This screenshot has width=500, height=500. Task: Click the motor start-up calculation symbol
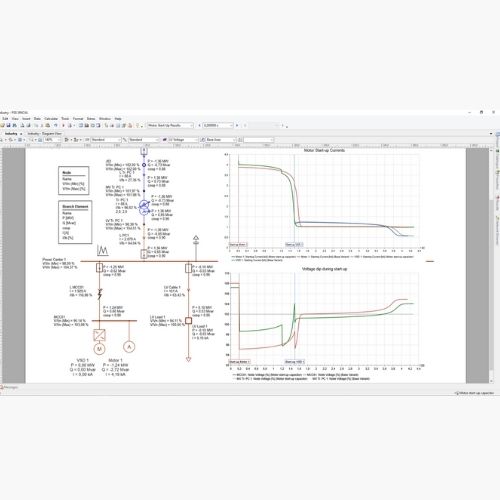point(102,250)
